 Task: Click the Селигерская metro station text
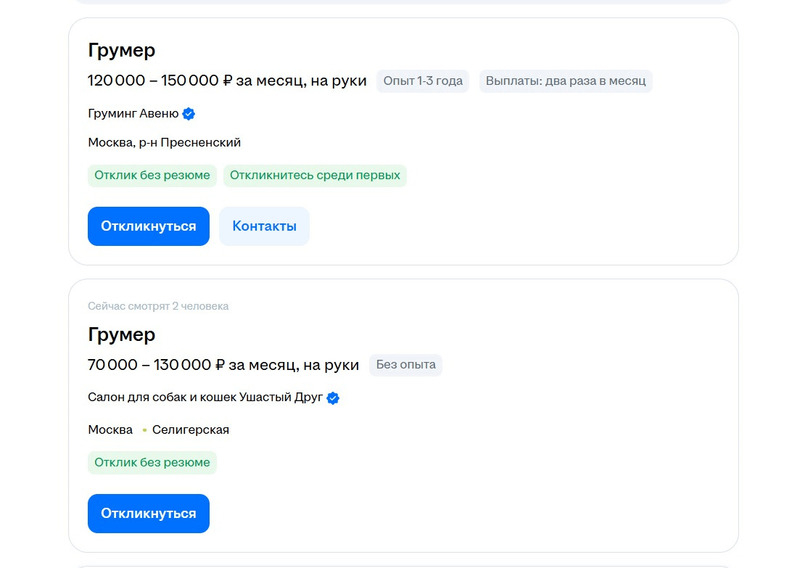190,430
